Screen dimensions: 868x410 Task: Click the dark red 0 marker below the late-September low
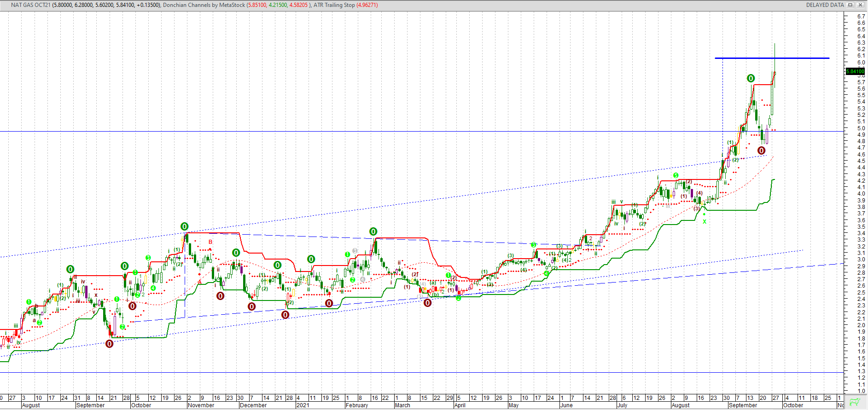click(762, 150)
